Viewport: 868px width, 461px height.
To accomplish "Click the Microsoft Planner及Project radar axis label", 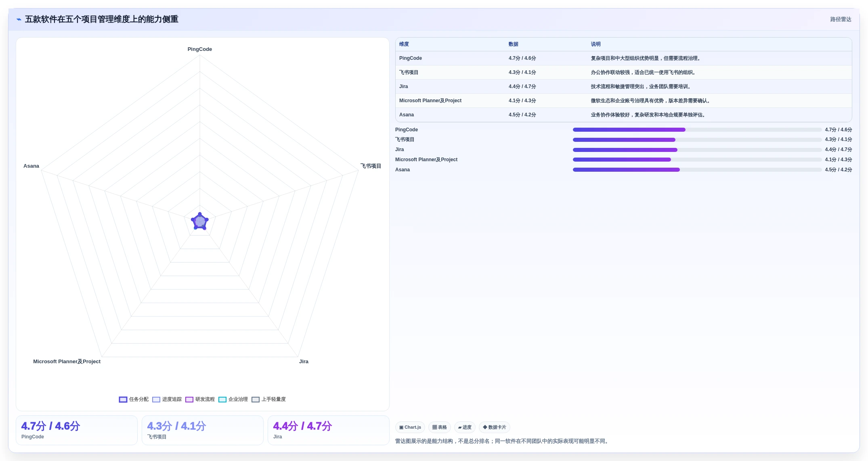I will point(67,362).
